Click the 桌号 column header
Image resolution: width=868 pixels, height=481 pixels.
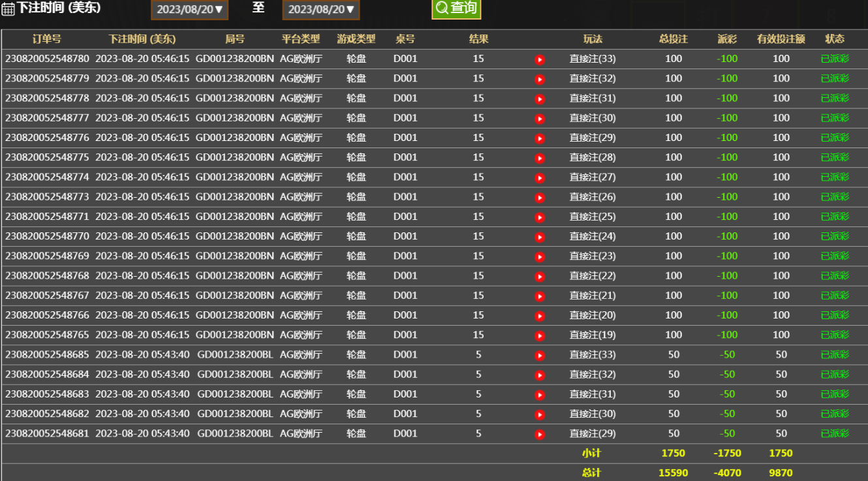[x=405, y=39]
